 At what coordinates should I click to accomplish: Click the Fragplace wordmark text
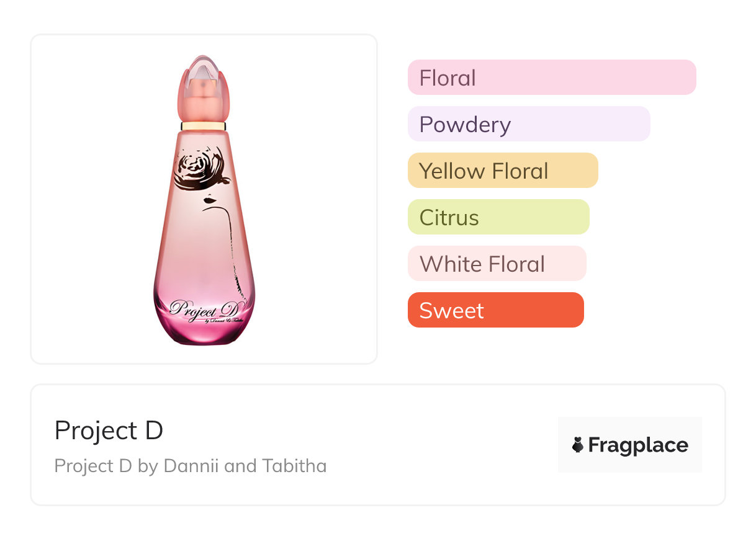(638, 445)
